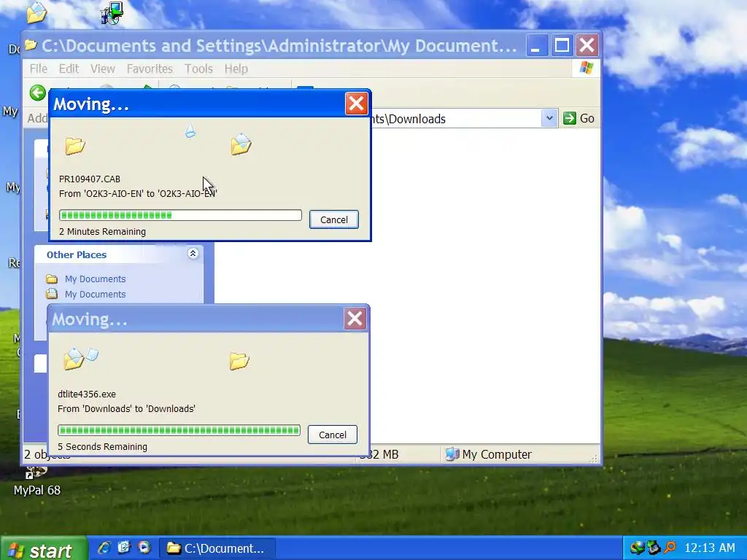Viewport: 747px width, 560px height.
Task: Click the middle device icon in system tray
Action: pyautogui.click(x=653, y=548)
